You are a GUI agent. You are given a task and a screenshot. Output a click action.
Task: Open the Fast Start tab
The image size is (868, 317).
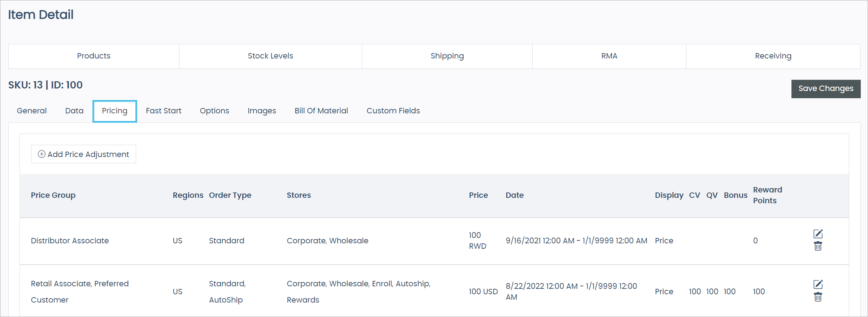click(164, 111)
